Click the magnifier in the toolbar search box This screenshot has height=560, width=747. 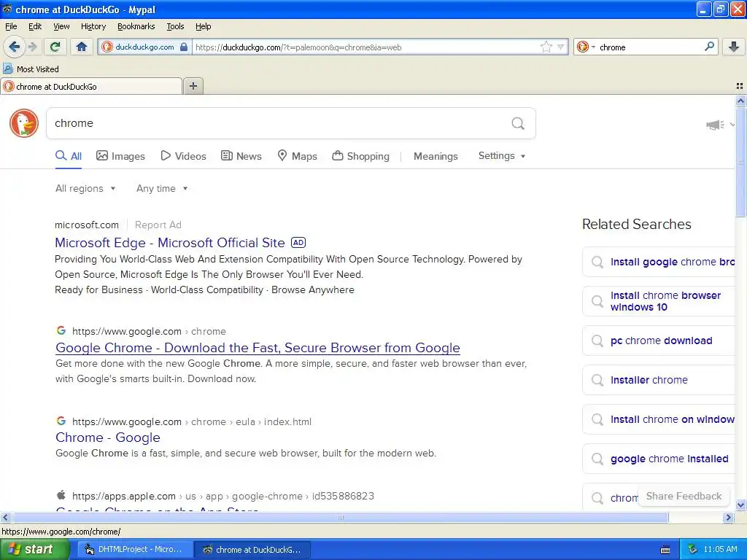709,47
